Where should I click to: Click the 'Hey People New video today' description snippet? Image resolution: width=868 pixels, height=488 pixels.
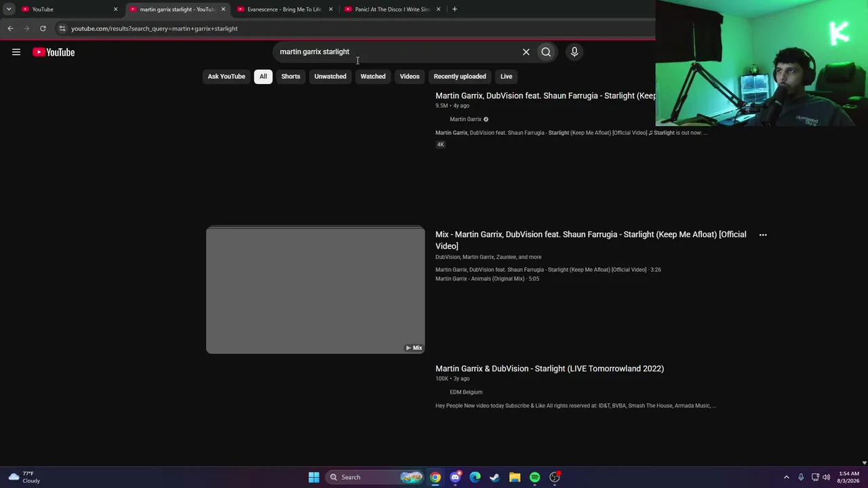[x=576, y=406]
